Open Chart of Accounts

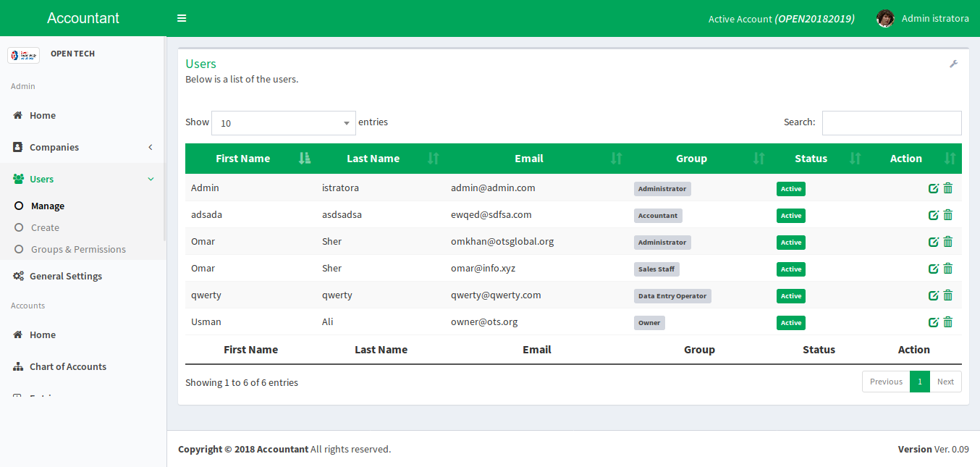coord(83,366)
